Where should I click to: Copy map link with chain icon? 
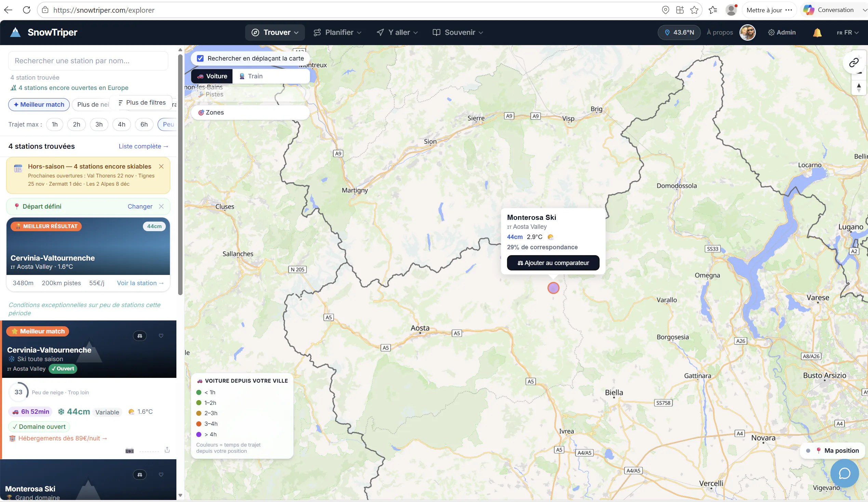point(854,62)
